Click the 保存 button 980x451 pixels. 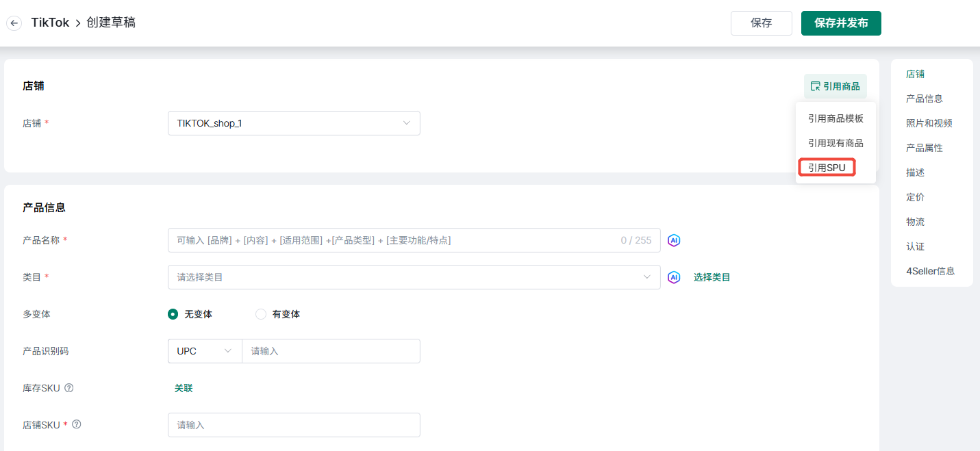click(x=762, y=23)
